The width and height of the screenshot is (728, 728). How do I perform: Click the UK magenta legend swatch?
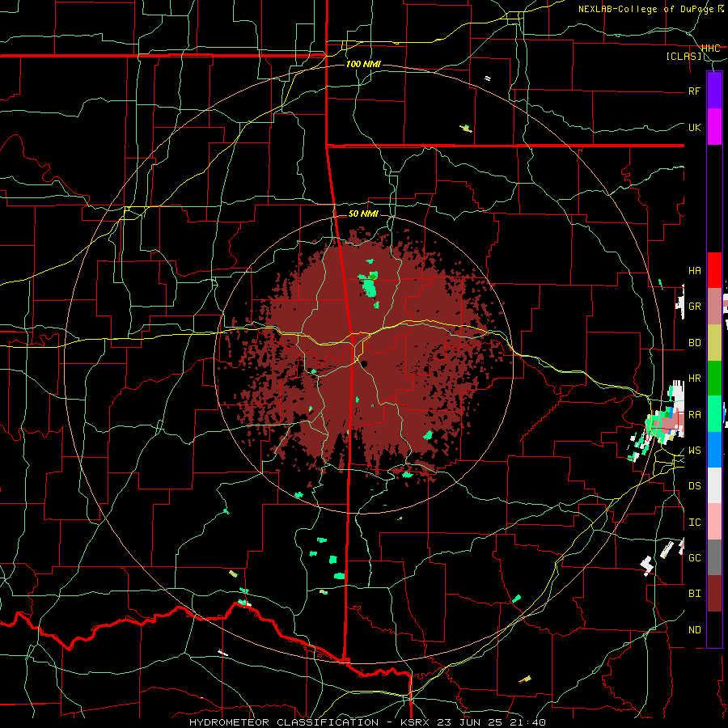tap(714, 126)
